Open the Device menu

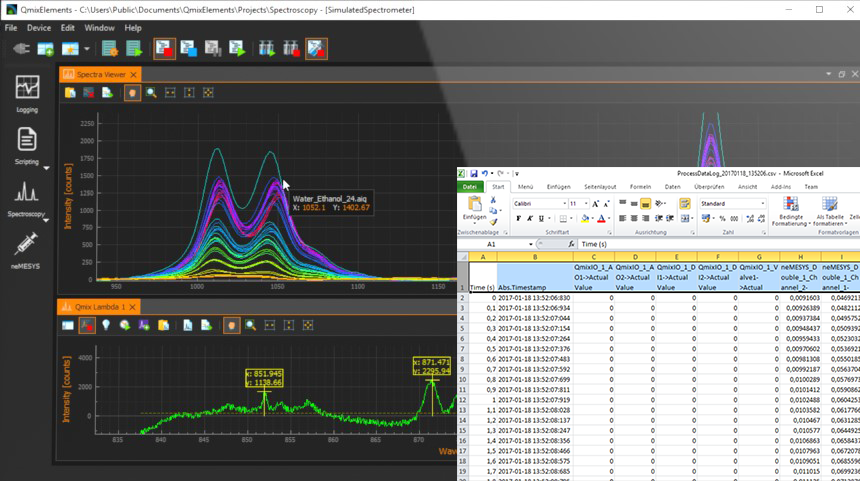coord(39,27)
